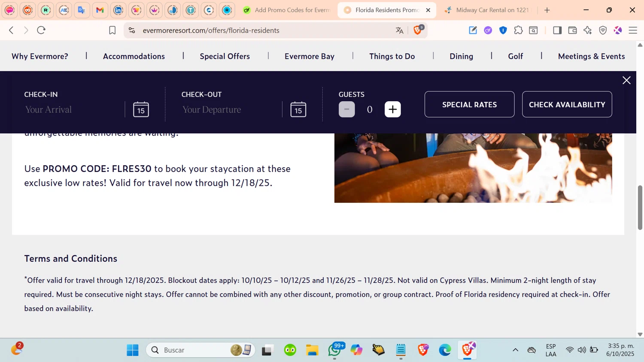Open the site settings icon in address bar
The width and height of the screenshot is (644, 362).
click(132, 30)
